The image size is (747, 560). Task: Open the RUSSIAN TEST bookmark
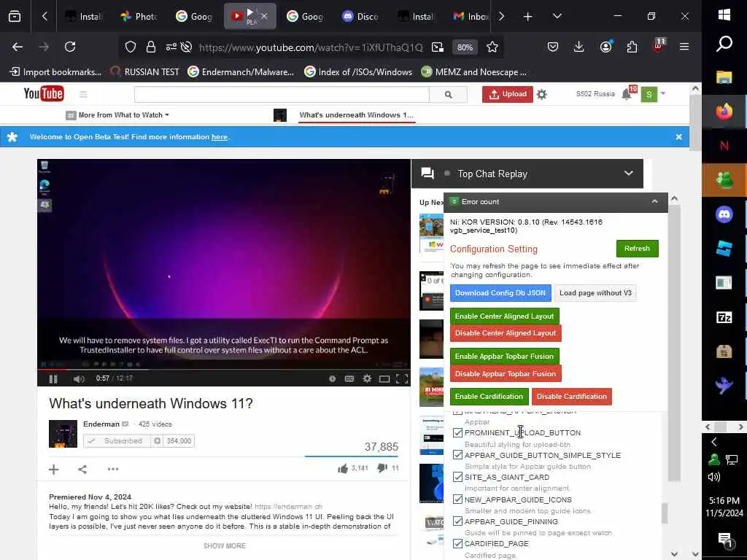pos(145,72)
